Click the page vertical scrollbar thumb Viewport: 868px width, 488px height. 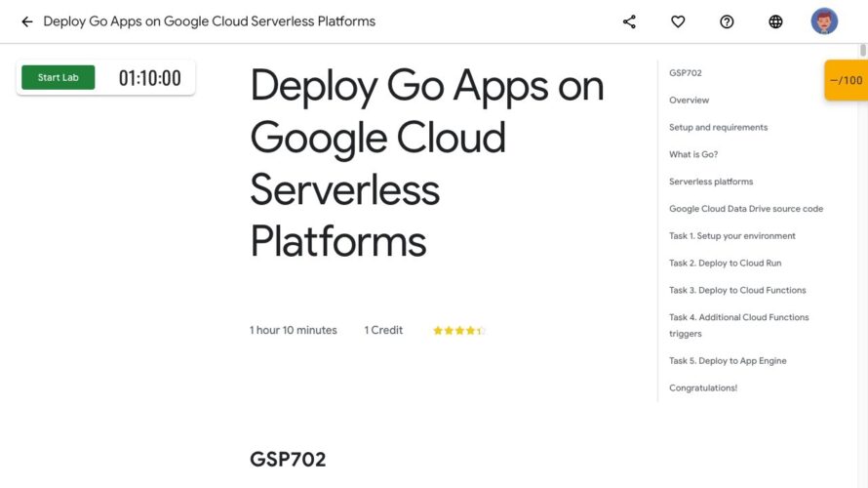click(x=862, y=51)
